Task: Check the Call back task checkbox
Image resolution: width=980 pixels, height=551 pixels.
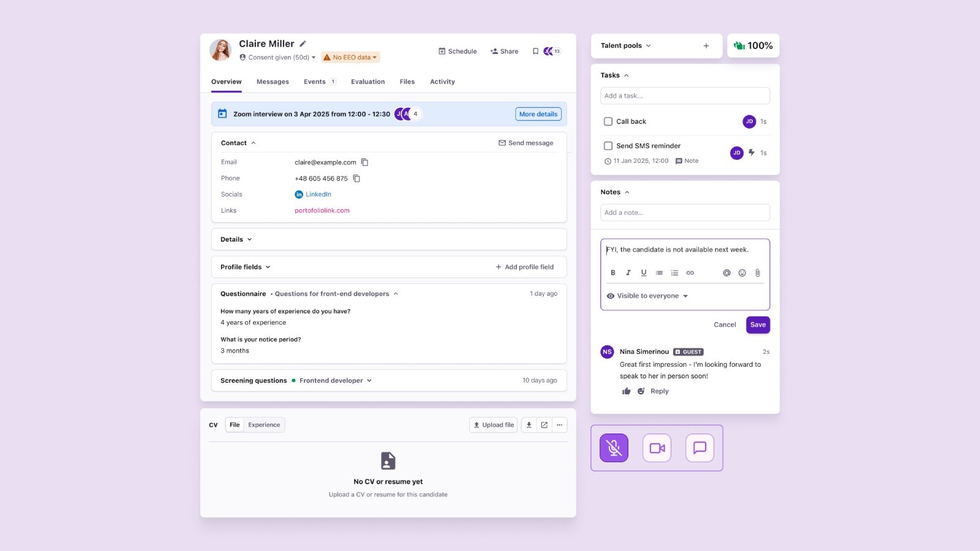Action: click(x=608, y=122)
